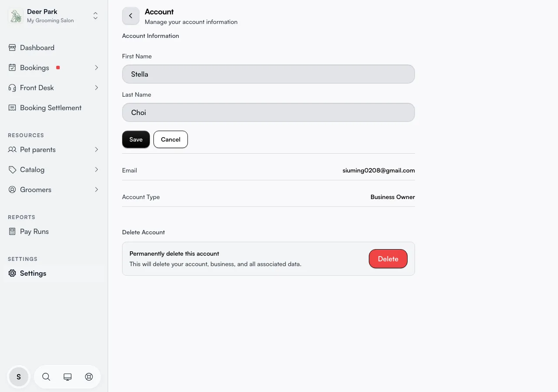The height and width of the screenshot is (392, 558).
Task: Click the Bookings calendar icon
Action: [x=12, y=68]
